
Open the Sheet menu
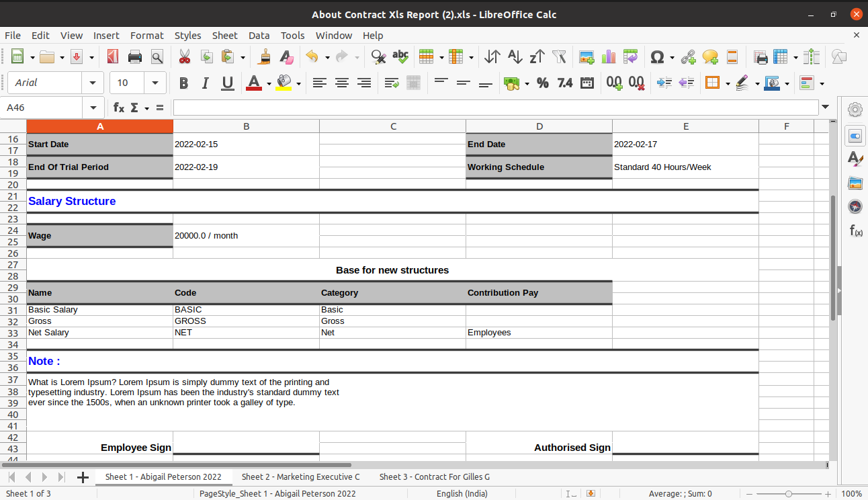click(x=224, y=36)
